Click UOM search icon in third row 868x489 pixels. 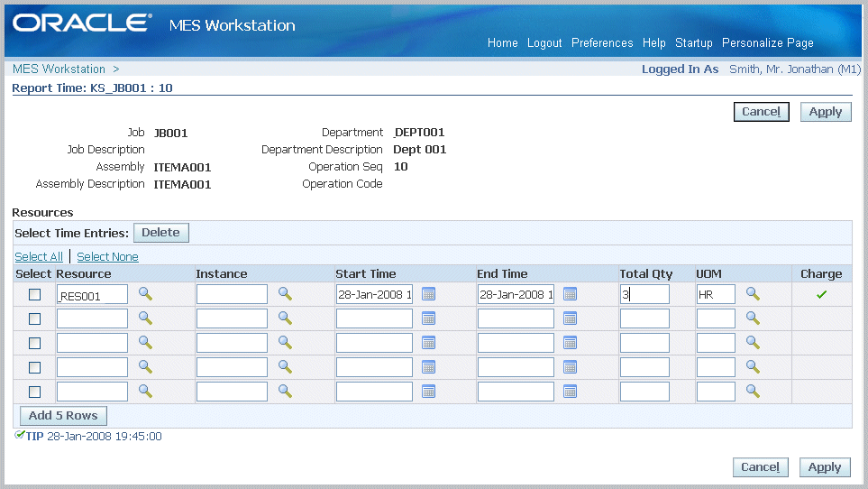click(753, 342)
